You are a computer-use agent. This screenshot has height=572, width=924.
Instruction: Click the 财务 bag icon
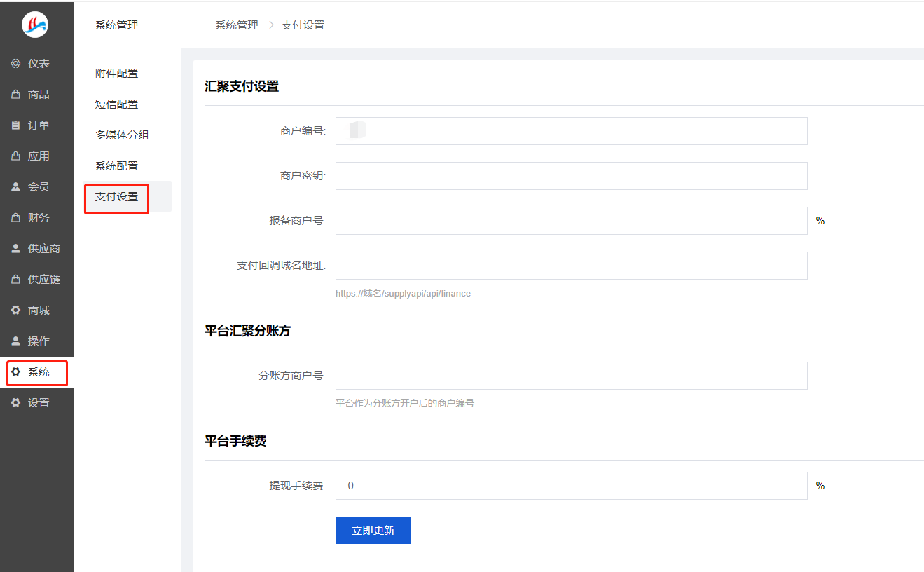(15, 218)
